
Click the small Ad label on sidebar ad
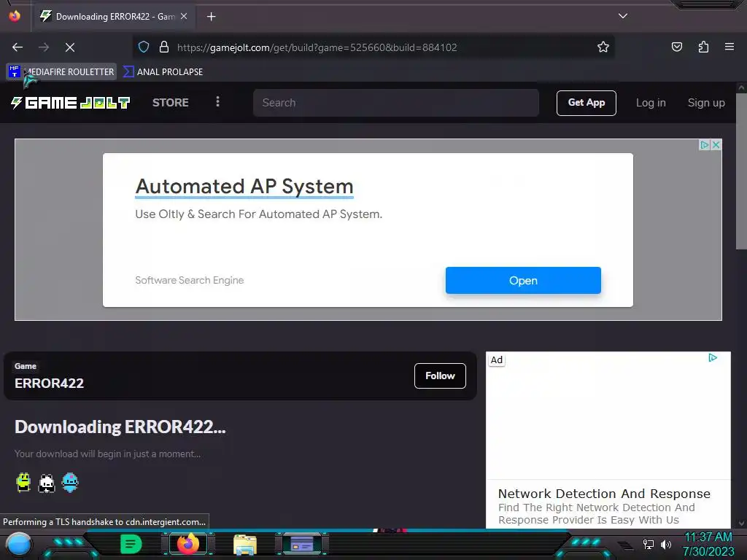(496, 360)
